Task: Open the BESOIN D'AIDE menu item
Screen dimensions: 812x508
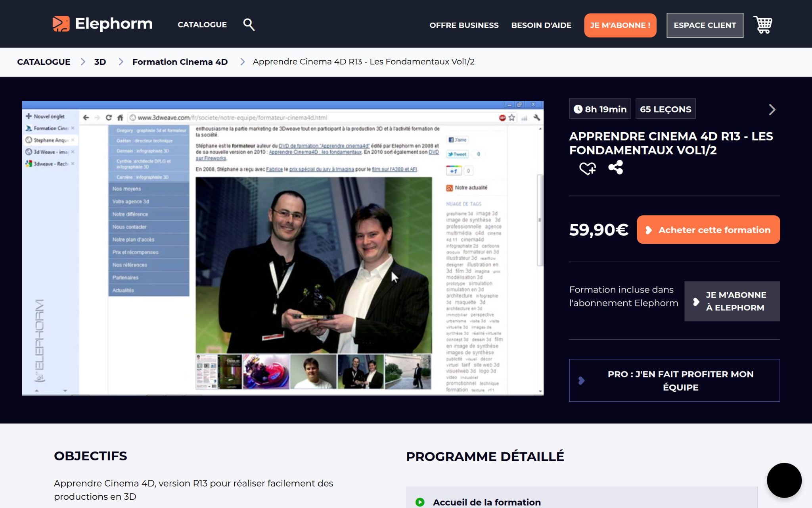Action: 541,25
